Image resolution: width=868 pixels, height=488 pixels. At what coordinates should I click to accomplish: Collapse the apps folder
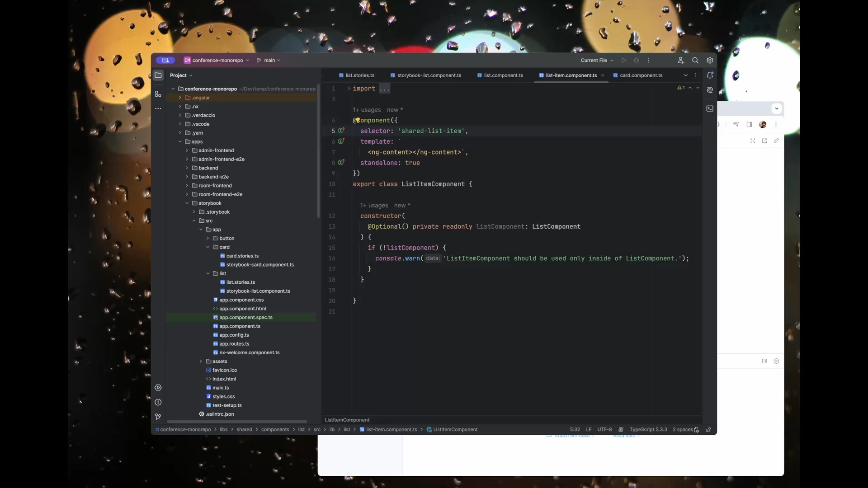[x=180, y=141]
